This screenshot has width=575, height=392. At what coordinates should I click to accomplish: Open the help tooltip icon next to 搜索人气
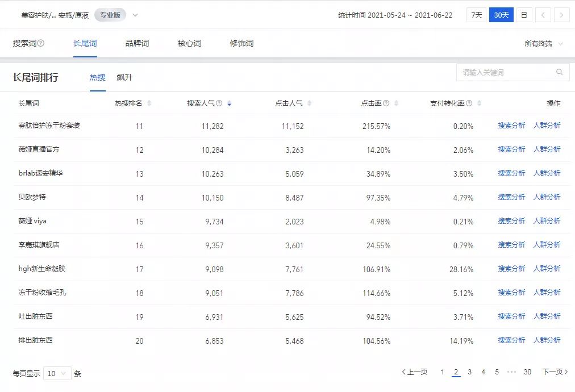[219, 103]
